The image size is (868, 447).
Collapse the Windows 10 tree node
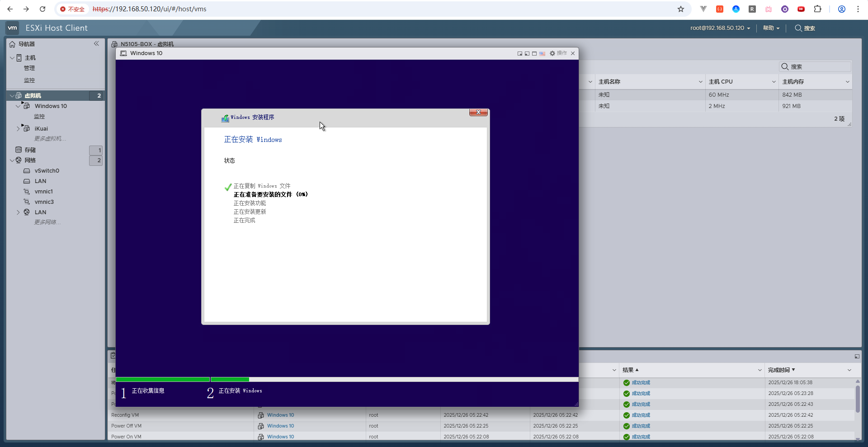[18, 106]
